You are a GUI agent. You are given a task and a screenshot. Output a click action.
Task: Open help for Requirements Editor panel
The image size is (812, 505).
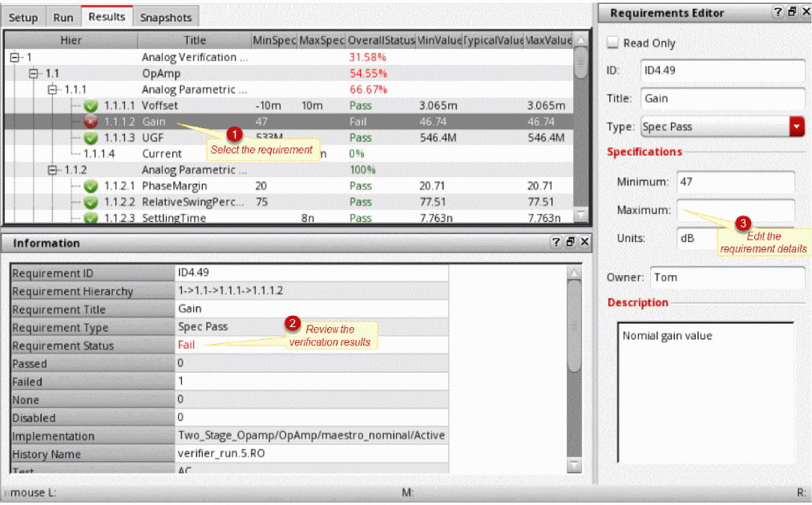pyautogui.click(x=778, y=12)
